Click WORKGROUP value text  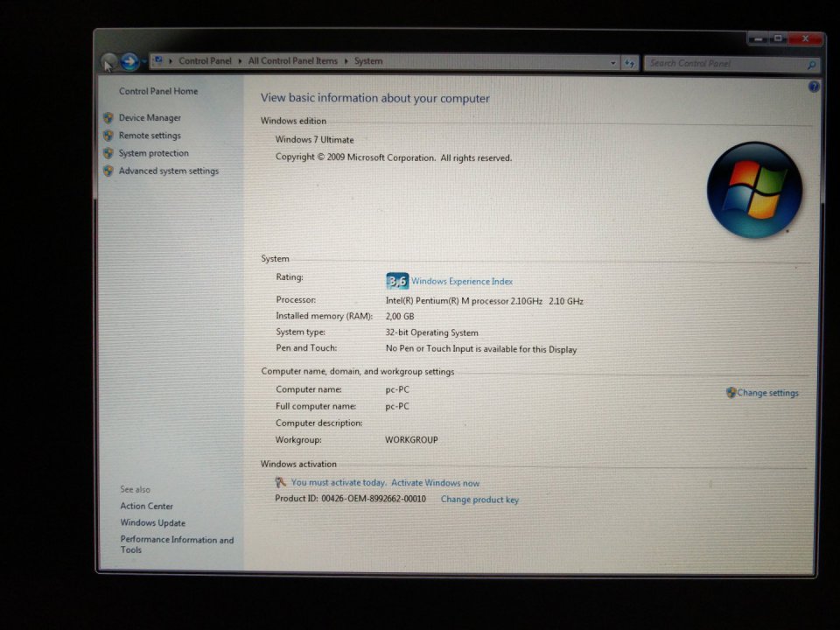click(x=411, y=440)
